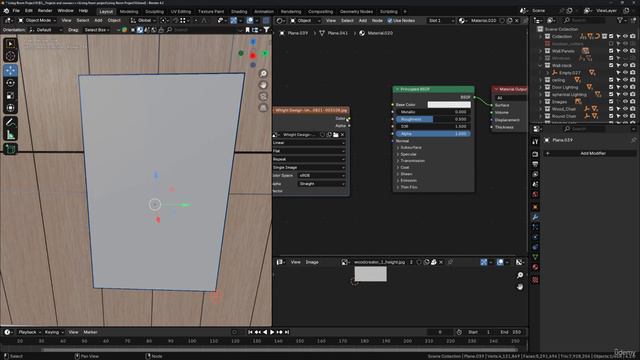Select the Measure ruler tool
Screen dimensions: 640x360
pyautogui.click(x=11, y=135)
